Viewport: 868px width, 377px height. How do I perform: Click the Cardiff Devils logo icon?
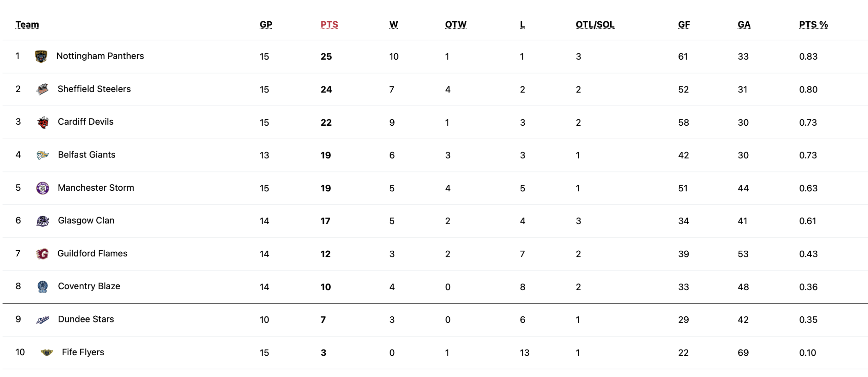[x=43, y=122]
